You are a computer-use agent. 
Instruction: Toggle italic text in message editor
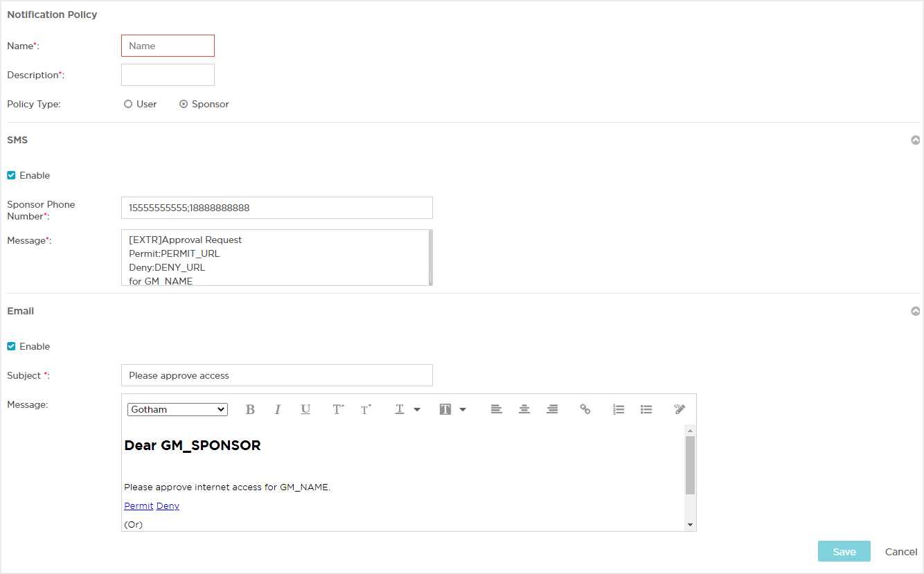point(278,409)
